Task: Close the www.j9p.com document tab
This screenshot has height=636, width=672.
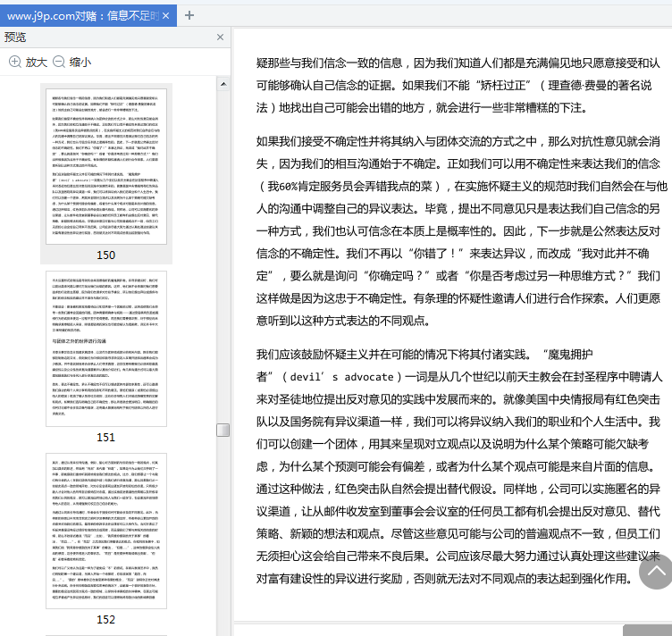Action: pos(166,16)
